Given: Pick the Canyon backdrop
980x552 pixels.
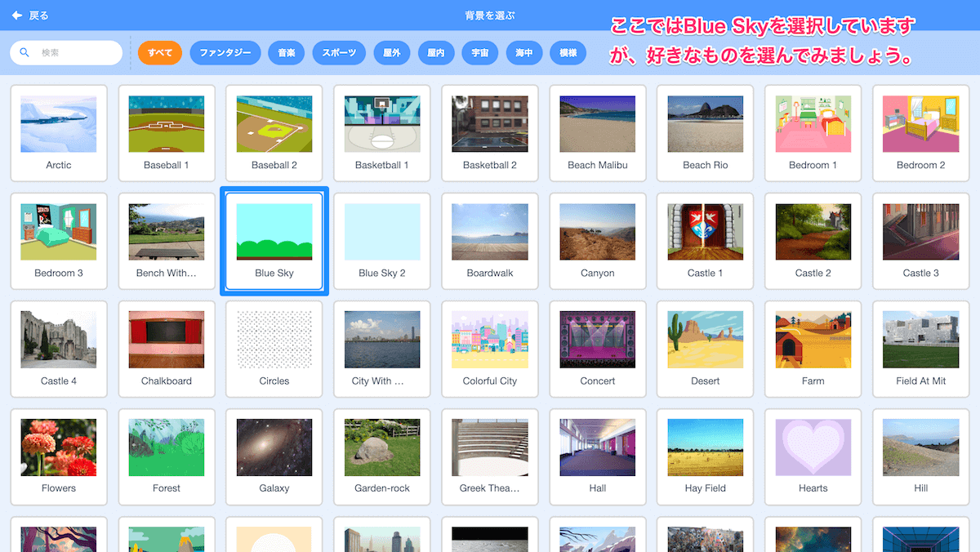Looking at the screenshot, I should tap(598, 241).
